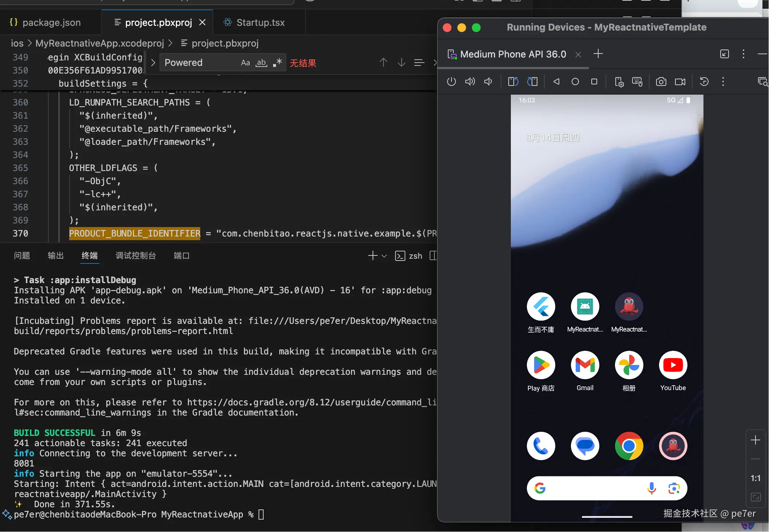Add a new running device tab

(x=598, y=54)
